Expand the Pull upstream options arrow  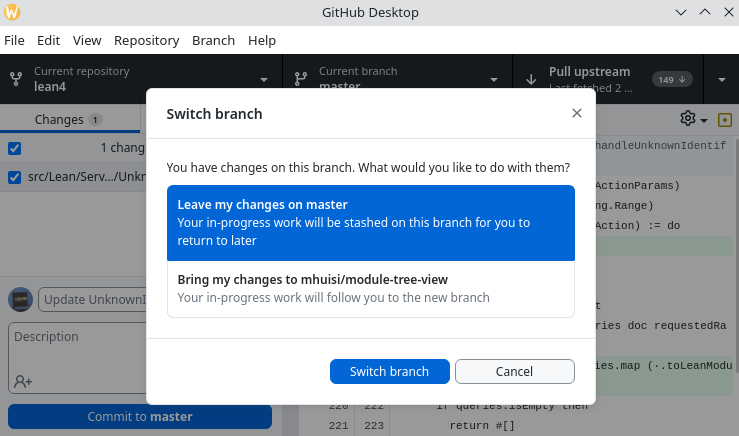(x=722, y=79)
